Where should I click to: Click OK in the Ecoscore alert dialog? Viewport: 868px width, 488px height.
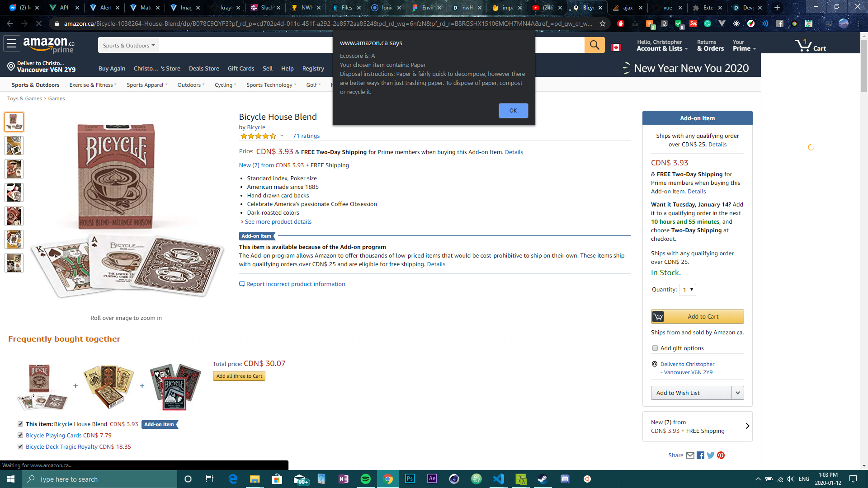[513, 111]
